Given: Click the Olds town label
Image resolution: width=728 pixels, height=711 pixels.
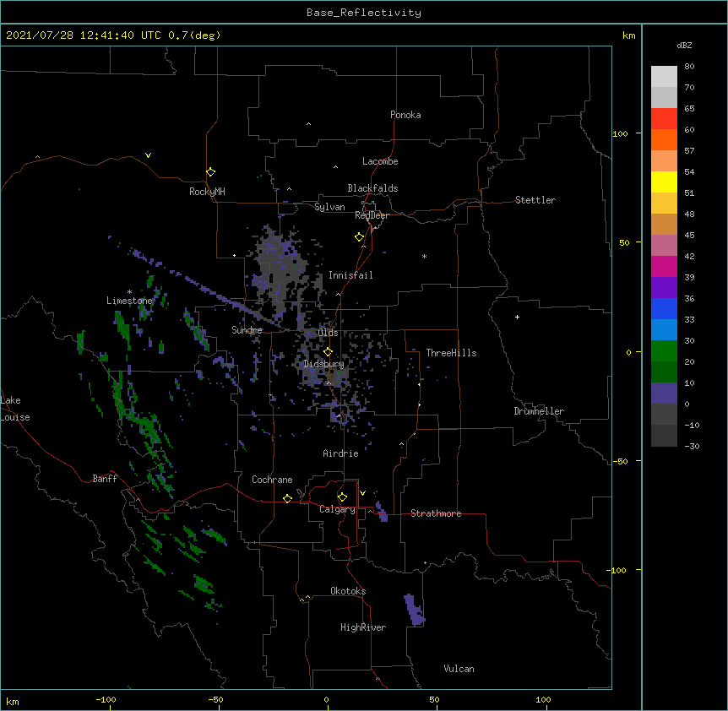Looking at the screenshot, I should tap(328, 333).
